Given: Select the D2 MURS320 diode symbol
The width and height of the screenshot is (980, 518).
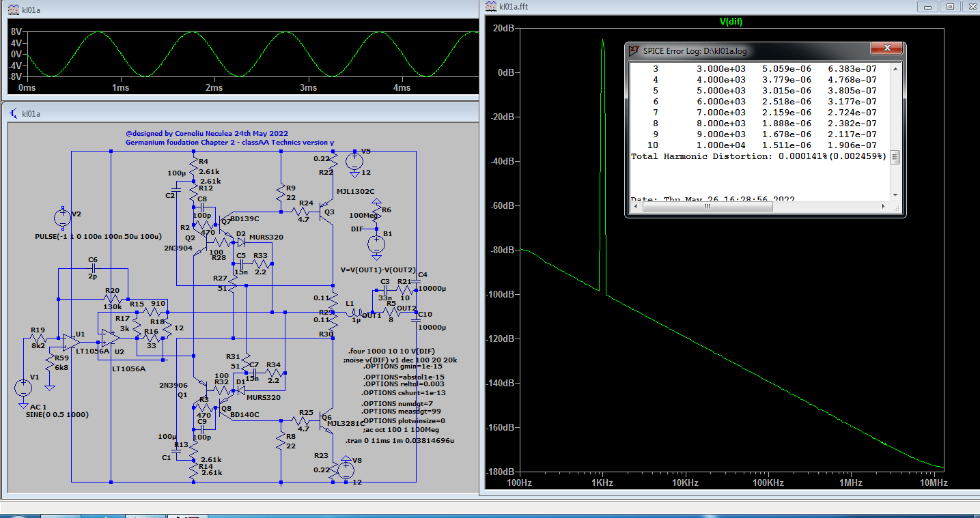Looking at the screenshot, I should 240,242.
